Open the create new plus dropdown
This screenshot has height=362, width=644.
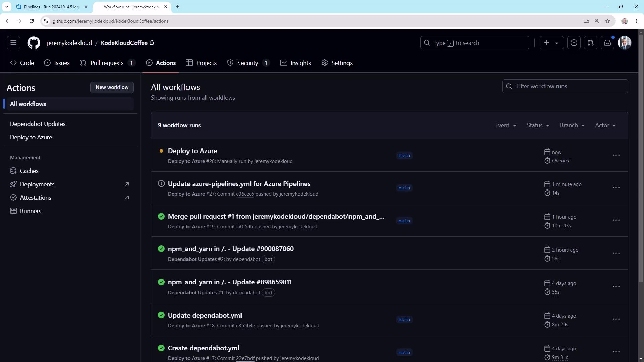click(x=551, y=43)
